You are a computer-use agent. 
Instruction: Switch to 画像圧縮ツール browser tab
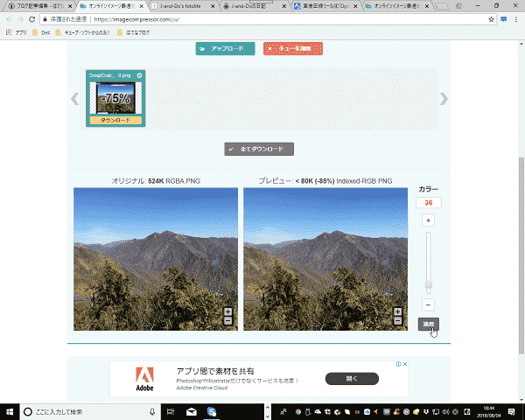[326, 6]
